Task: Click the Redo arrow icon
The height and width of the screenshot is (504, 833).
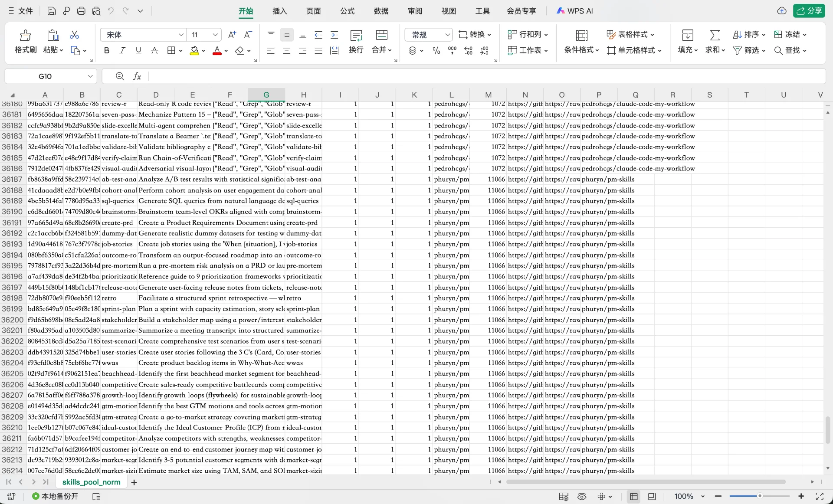Action: 125,11
